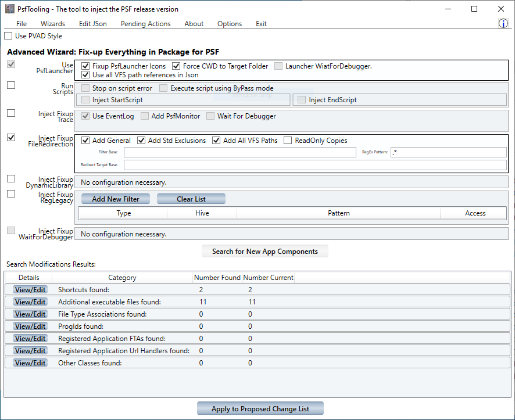This screenshot has height=420, width=515.
Task: Uncheck Fixup PsfLauncher Icons
Action: (x=85, y=66)
